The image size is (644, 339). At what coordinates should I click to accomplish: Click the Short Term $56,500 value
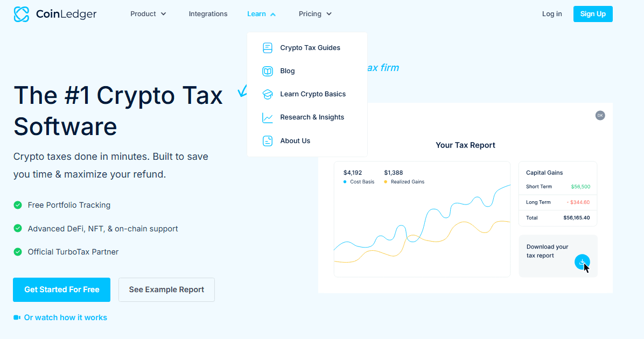point(580,187)
